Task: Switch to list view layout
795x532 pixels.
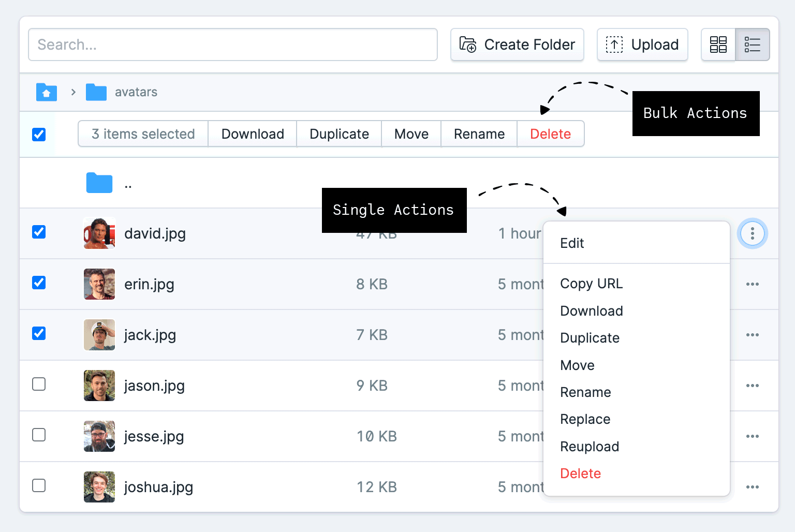Action: [752, 45]
